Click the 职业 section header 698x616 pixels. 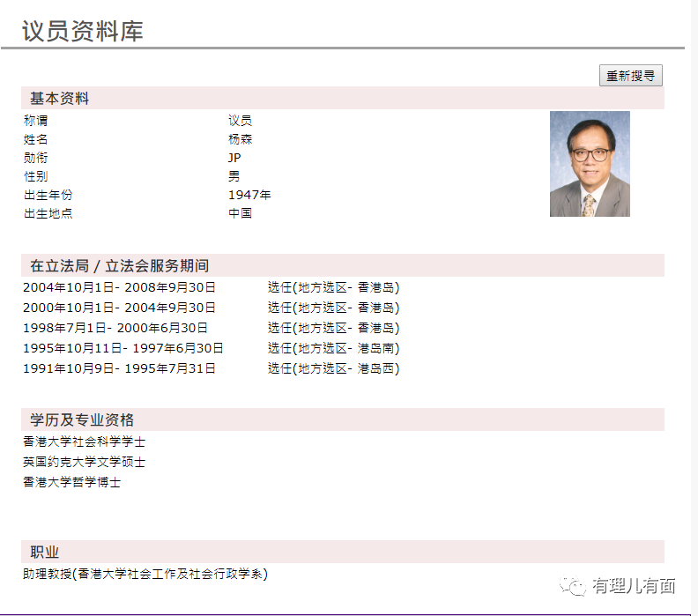click(x=45, y=552)
